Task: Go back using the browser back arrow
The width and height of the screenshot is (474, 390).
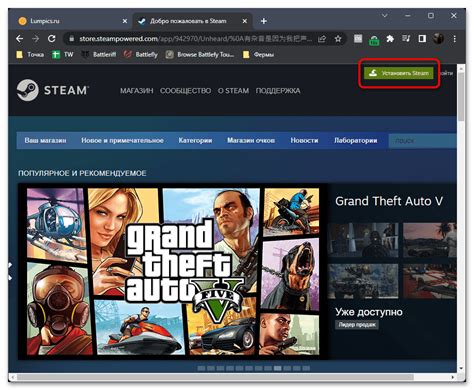Action: [20, 39]
